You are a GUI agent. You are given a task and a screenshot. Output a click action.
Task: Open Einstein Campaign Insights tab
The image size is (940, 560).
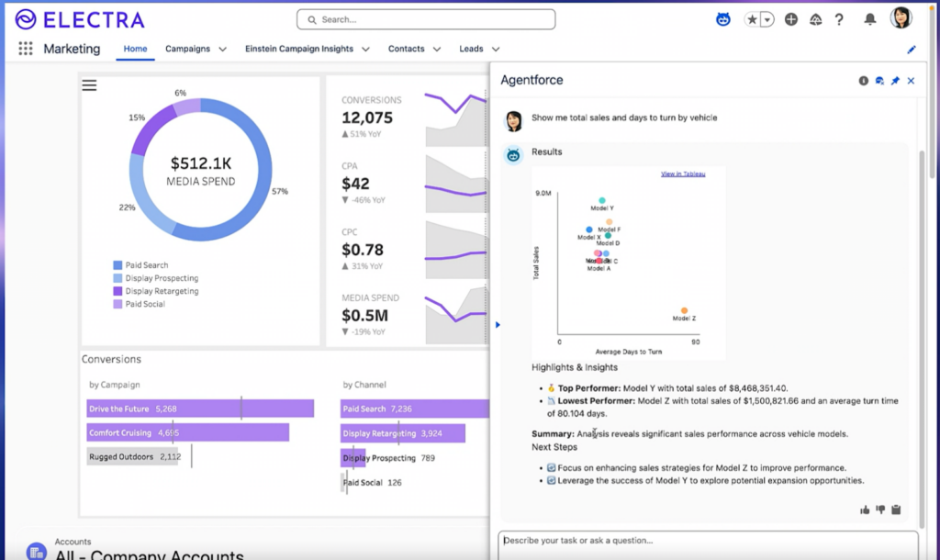[299, 49]
